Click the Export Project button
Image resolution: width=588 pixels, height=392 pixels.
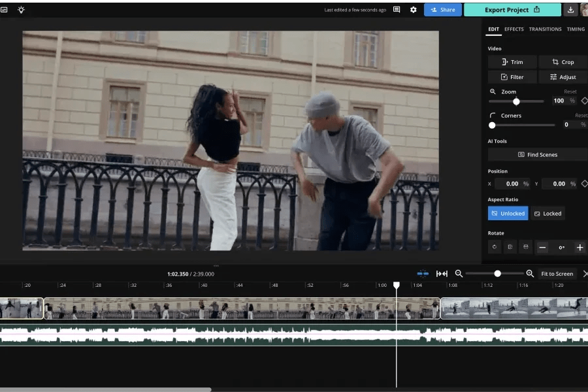pos(512,10)
